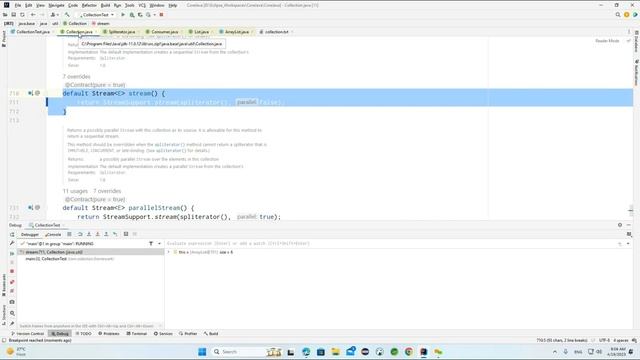The height and width of the screenshot is (360, 640).
Task: Click the Collection breadcrumb in navigation bar
Action: pyautogui.click(x=75, y=24)
